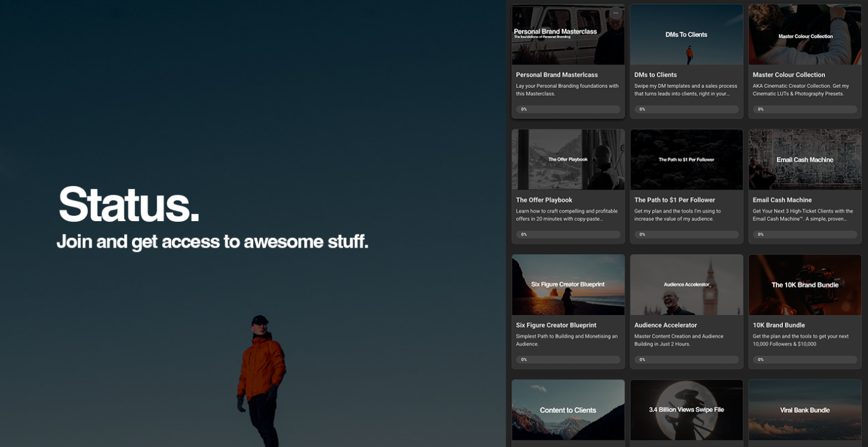This screenshot has height=447, width=868.
Task: Click description 'Swipe my DM templates and a sales process'
Action: (x=686, y=90)
